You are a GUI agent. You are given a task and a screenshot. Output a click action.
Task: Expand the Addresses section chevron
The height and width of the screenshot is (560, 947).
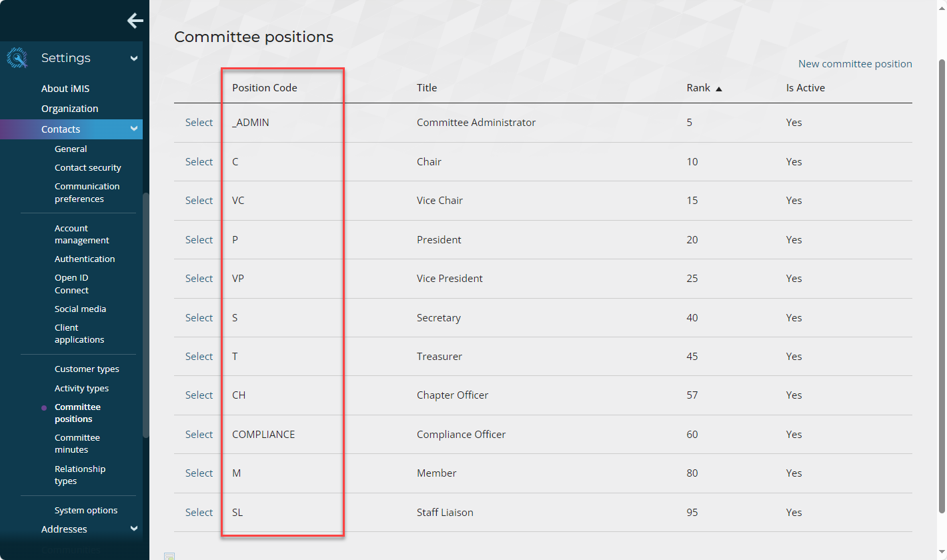pos(134,529)
